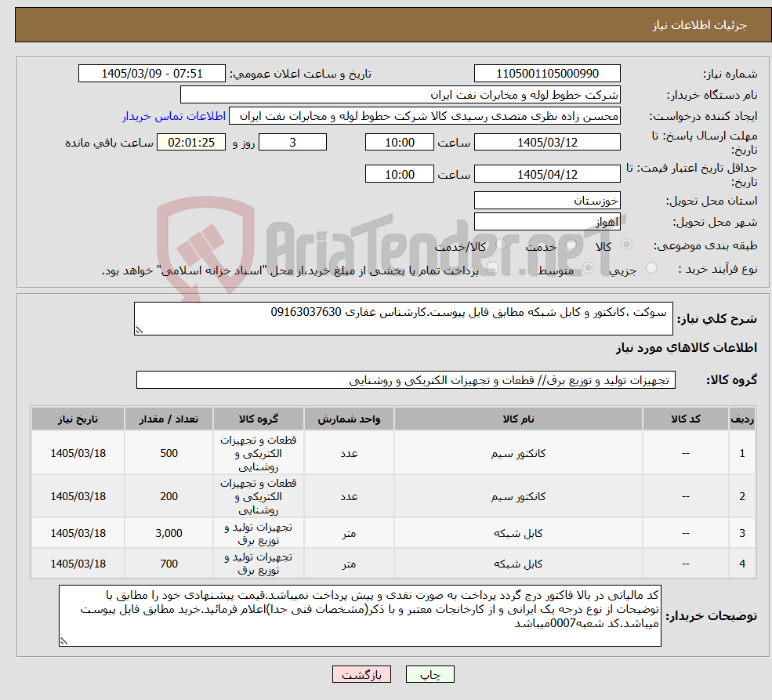Click the quantity 700 cell

point(169,564)
